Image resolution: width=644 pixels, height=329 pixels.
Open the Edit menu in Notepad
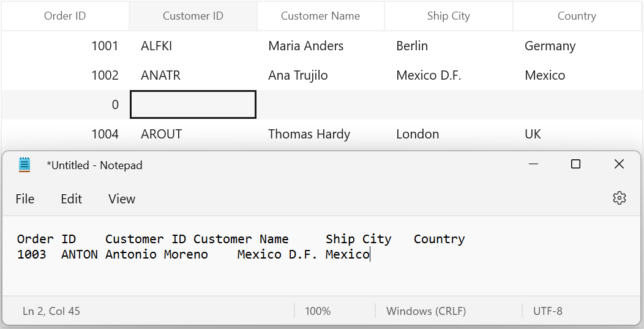pyautogui.click(x=72, y=199)
